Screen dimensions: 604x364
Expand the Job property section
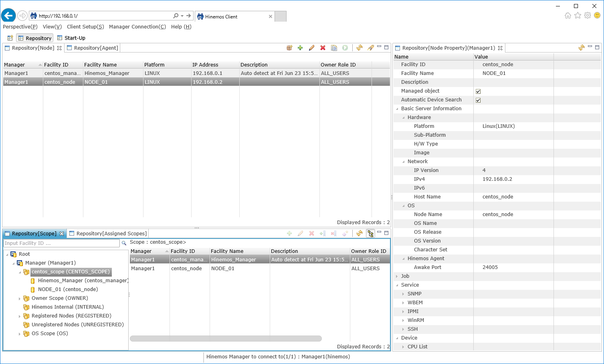tap(397, 276)
